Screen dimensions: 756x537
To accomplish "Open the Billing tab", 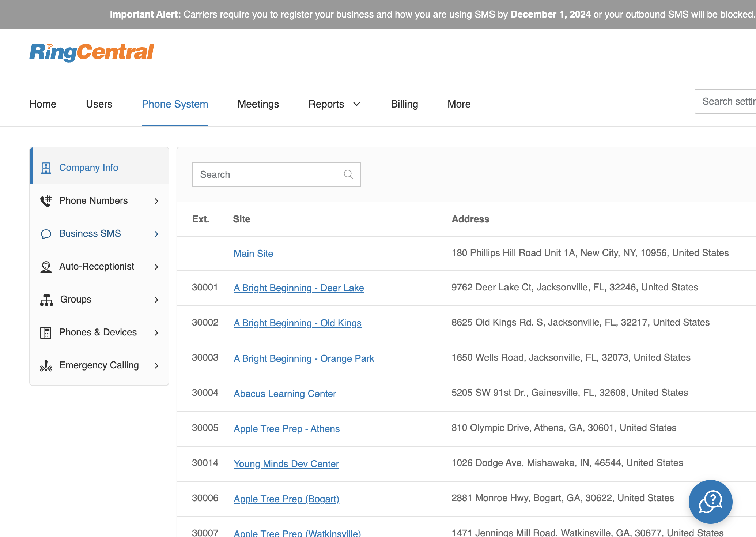I will [x=404, y=104].
